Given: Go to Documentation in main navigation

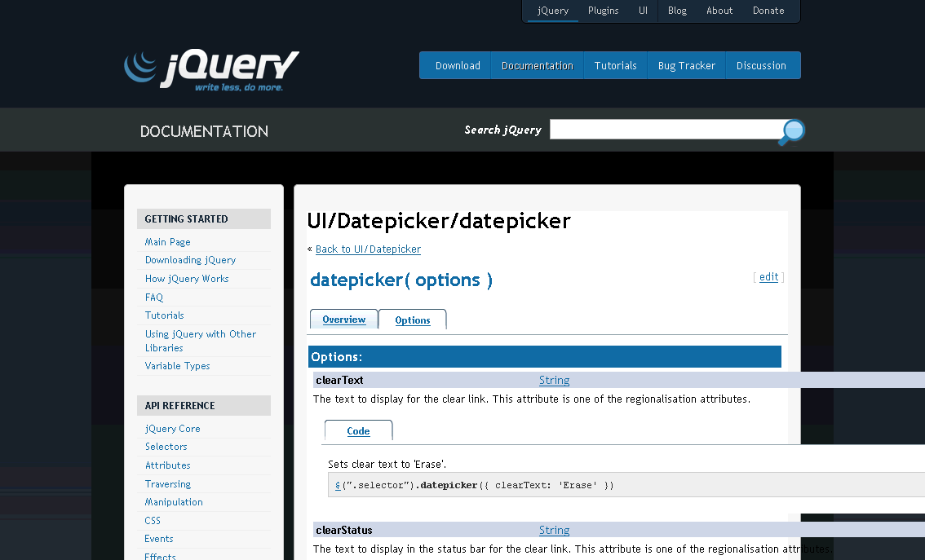Looking at the screenshot, I should pyautogui.click(x=537, y=66).
